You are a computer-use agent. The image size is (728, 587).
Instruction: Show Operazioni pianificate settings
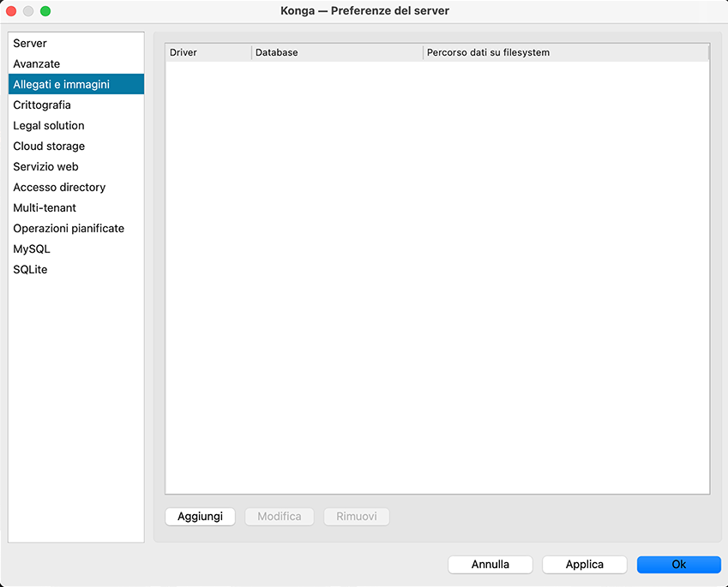pyautogui.click(x=69, y=229)
